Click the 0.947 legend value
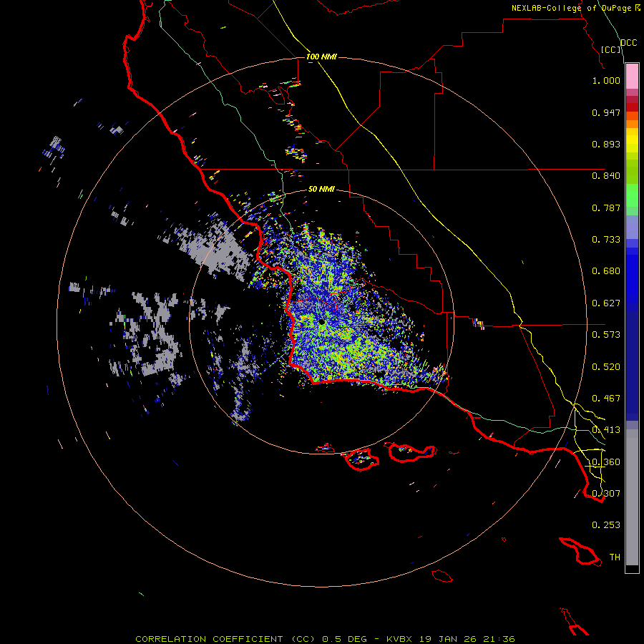 (606, 112)
